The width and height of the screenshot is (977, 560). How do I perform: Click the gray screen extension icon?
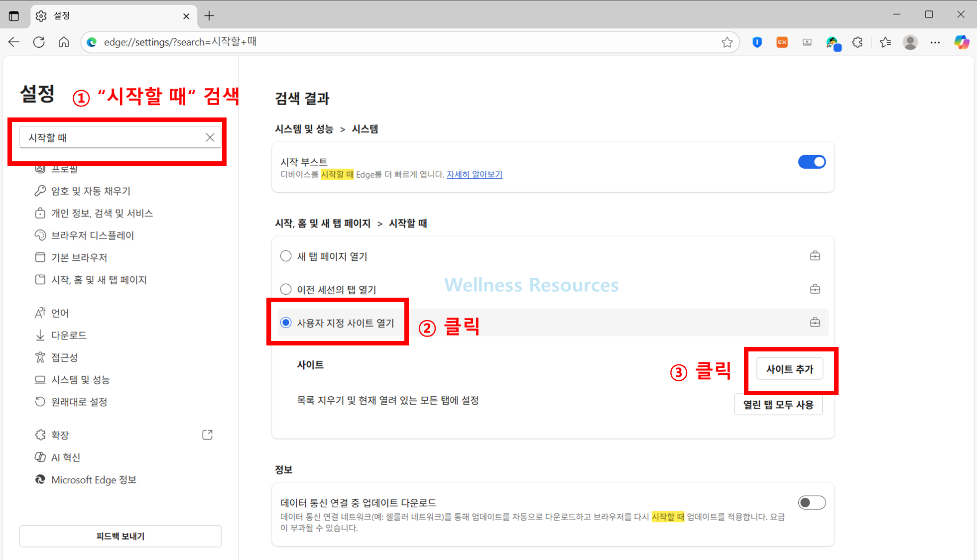807,42
